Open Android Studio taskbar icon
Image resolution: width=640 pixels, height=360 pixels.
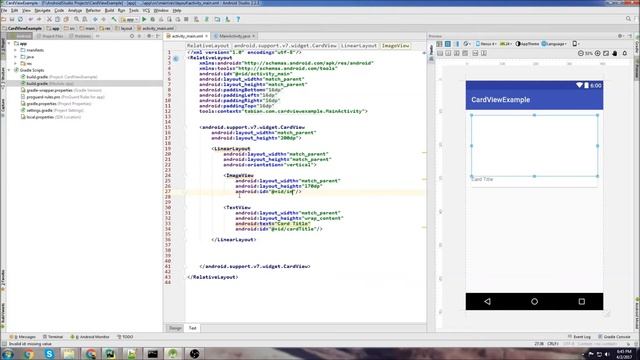173,354
